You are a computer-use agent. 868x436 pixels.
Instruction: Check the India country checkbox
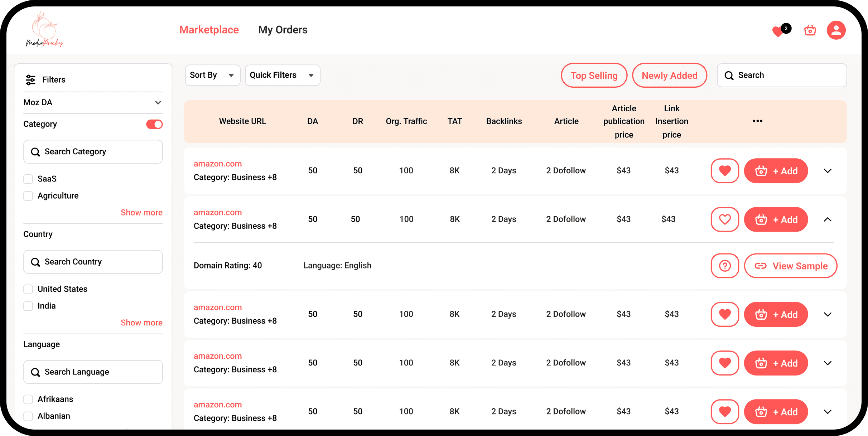pos(28,306)
